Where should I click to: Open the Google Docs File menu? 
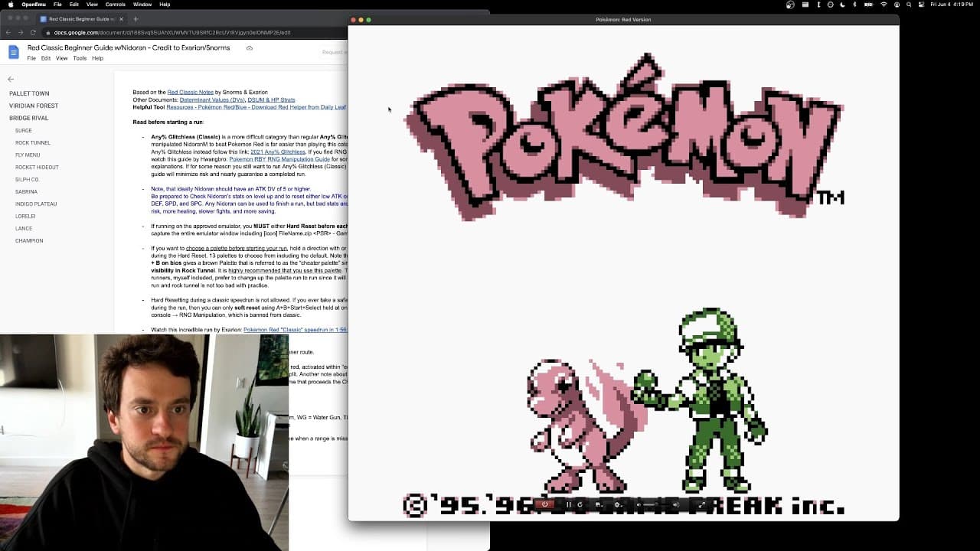31,58
